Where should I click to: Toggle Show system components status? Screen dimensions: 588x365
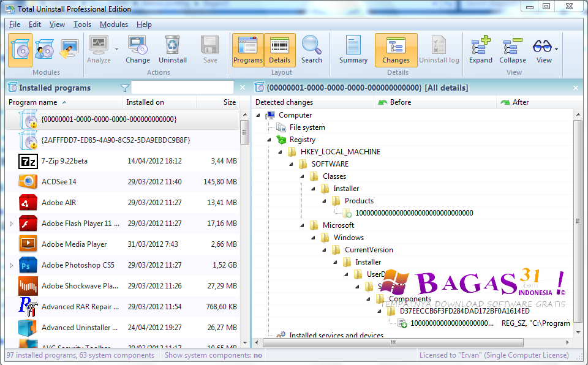[x=213, y=355]
